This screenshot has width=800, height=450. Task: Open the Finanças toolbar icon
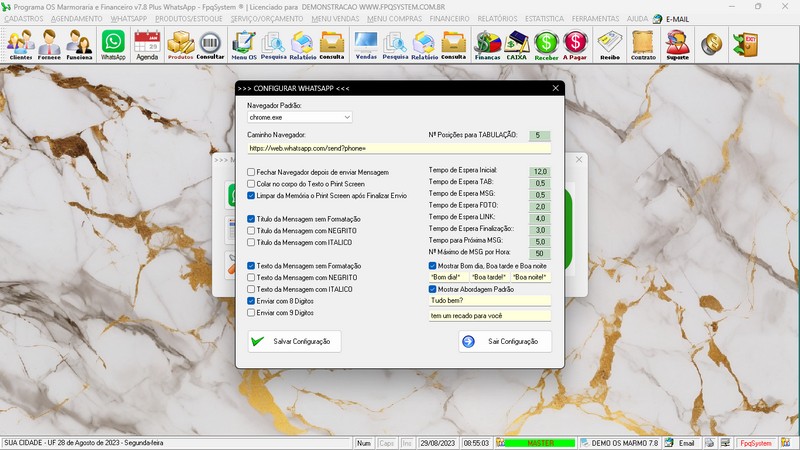[488, 45]
